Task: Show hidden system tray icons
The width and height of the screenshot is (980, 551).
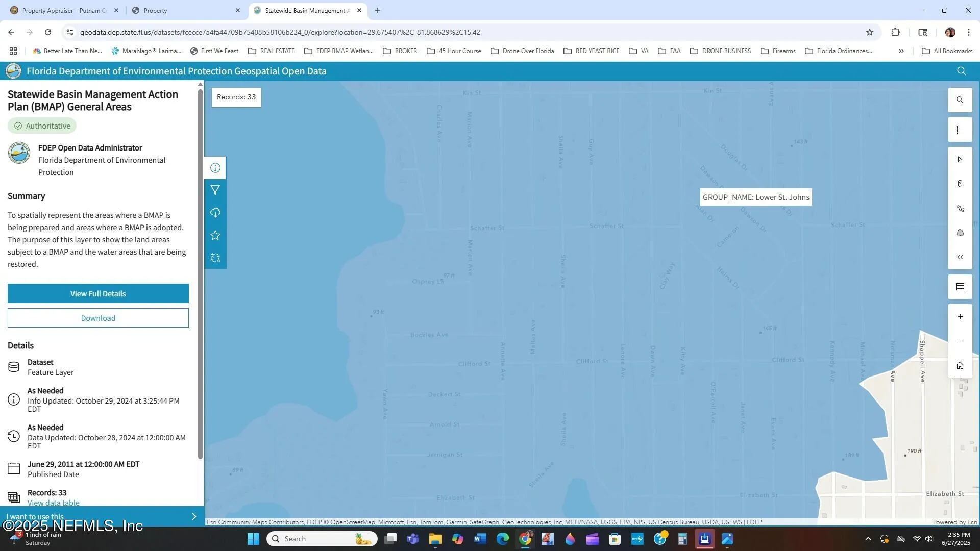Action: [868, 539]
